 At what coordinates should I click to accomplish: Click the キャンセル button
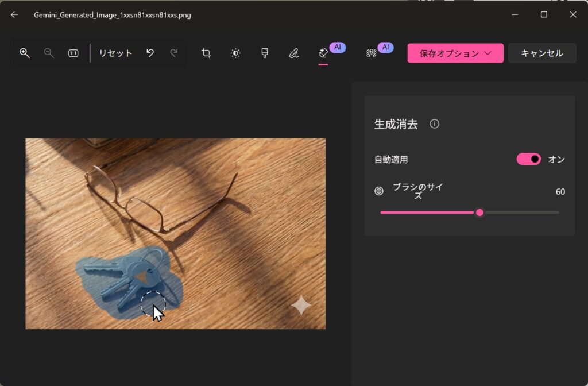541,53
